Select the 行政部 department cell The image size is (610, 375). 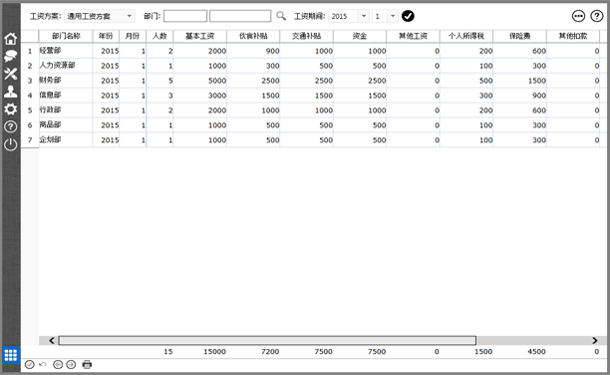[x=66, y=110]
